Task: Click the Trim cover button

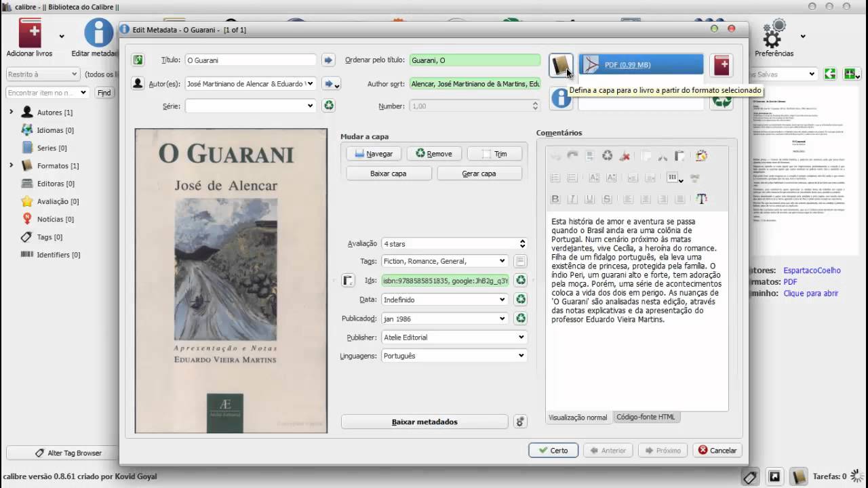Action: 494,154
